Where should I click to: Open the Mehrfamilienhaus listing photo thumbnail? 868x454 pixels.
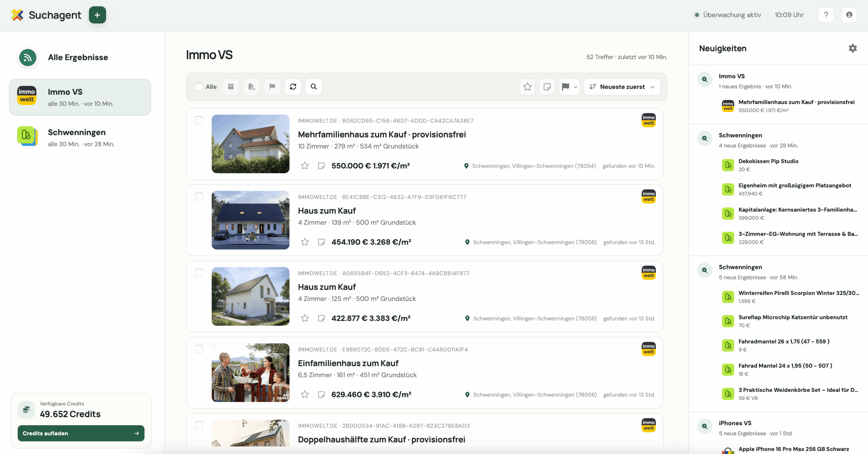[x=251, y=144]
